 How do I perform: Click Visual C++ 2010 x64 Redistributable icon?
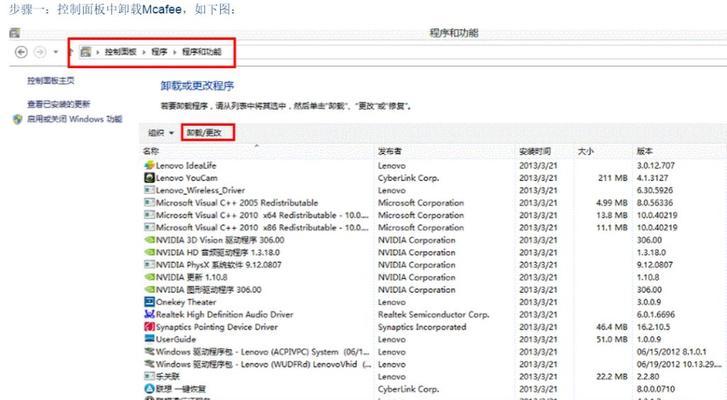(x=149, y=215)
